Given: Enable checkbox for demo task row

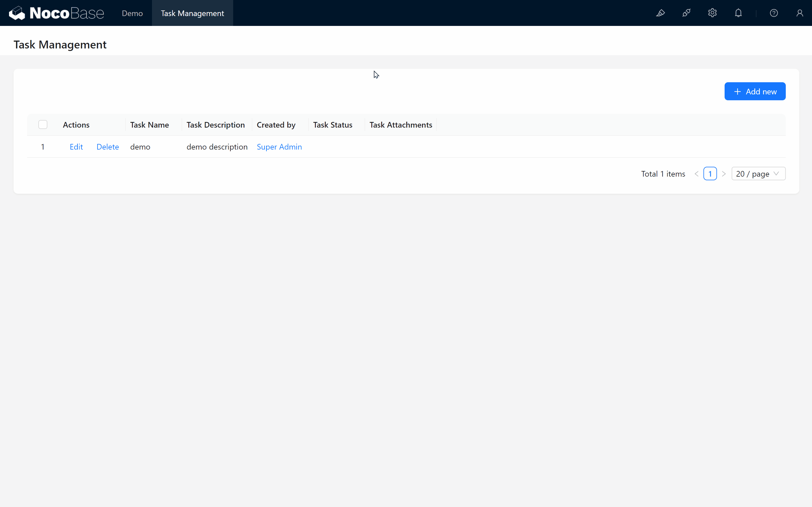Looking at the screenshot, I should point(43,147).
